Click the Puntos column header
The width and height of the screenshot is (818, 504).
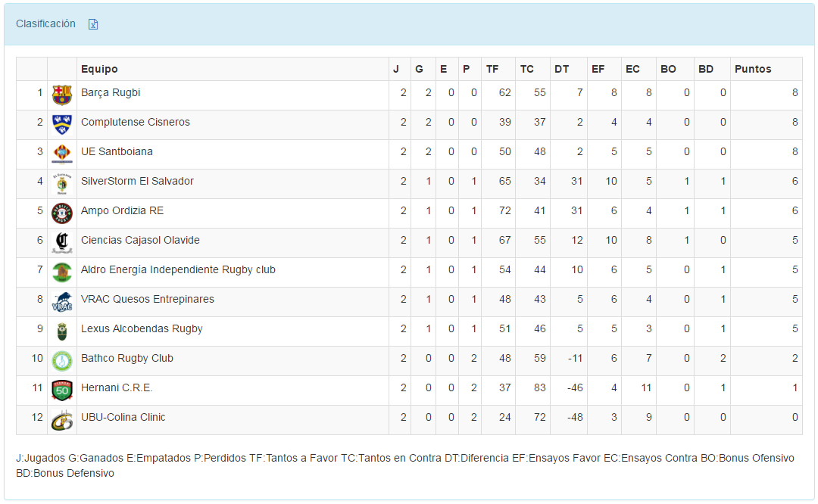pos(753,69)
